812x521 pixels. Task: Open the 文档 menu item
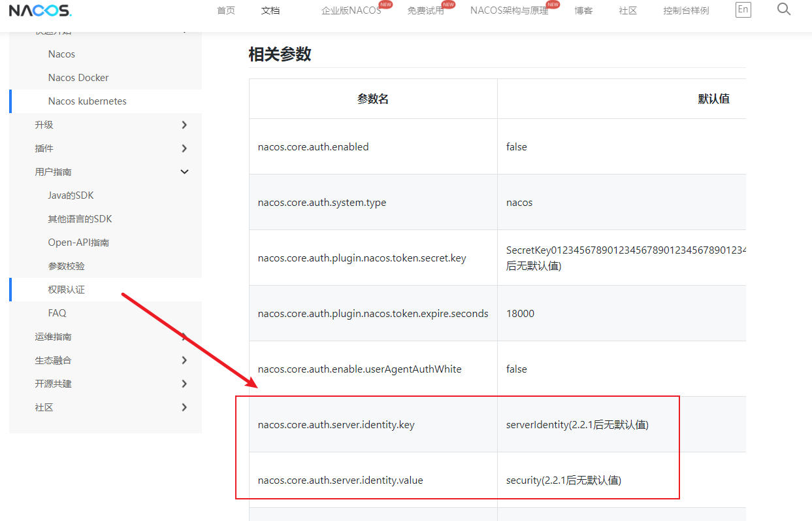coord(270,10)
